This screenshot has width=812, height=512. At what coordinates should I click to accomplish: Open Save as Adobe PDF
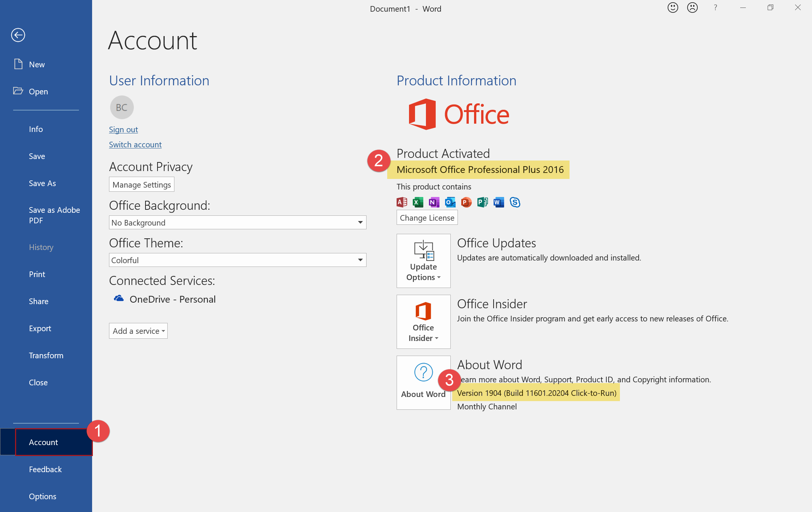(x=54, y=215)
